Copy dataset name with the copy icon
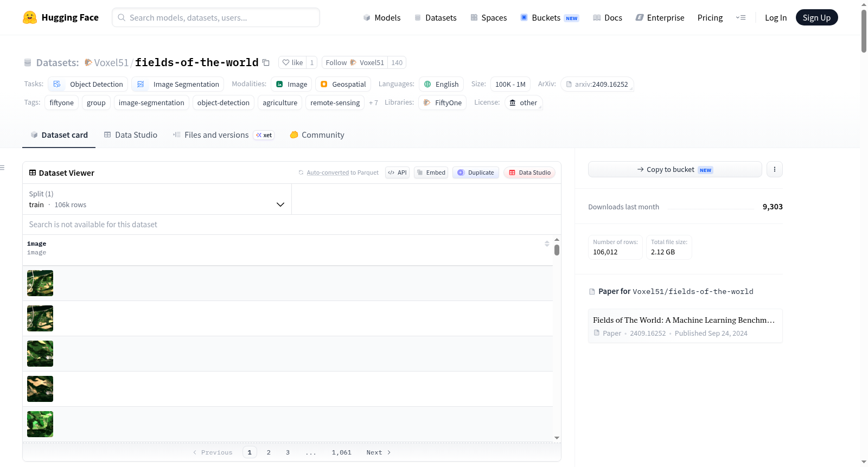Viewport: 868px width, 467px height. click(266, 62)
